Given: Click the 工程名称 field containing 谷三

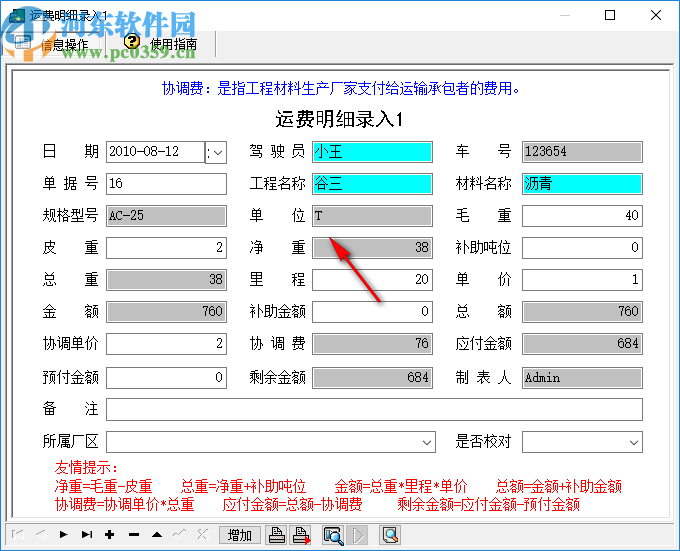Looking at the screenshot, I should coord(372,184).
